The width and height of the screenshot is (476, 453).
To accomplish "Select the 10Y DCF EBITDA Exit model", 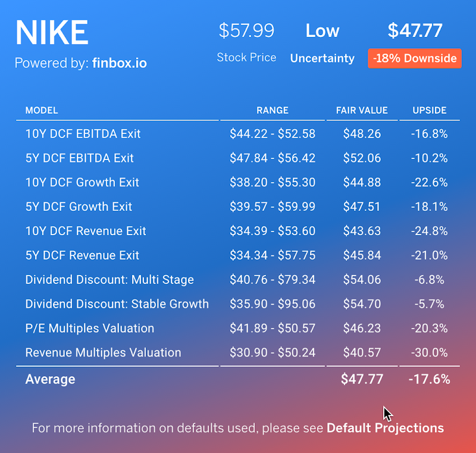I will (83, 133).
